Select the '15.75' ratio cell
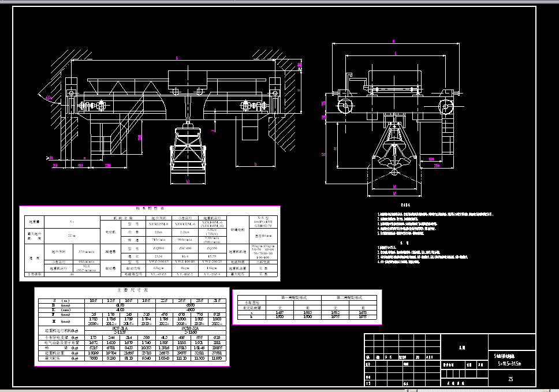 (212, 256)
